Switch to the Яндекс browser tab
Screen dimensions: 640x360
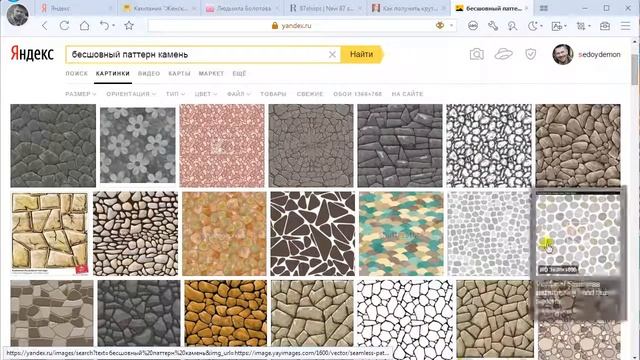pos(76,8)
